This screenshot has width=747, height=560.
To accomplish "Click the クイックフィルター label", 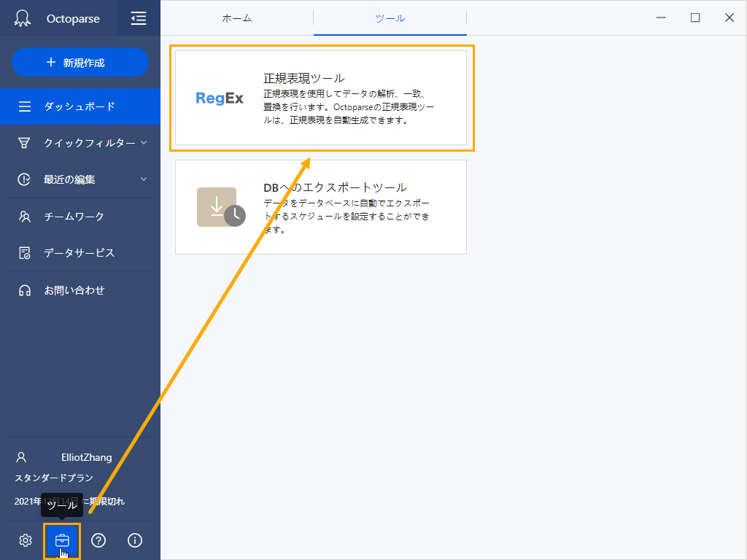I will tap(90, 143).
